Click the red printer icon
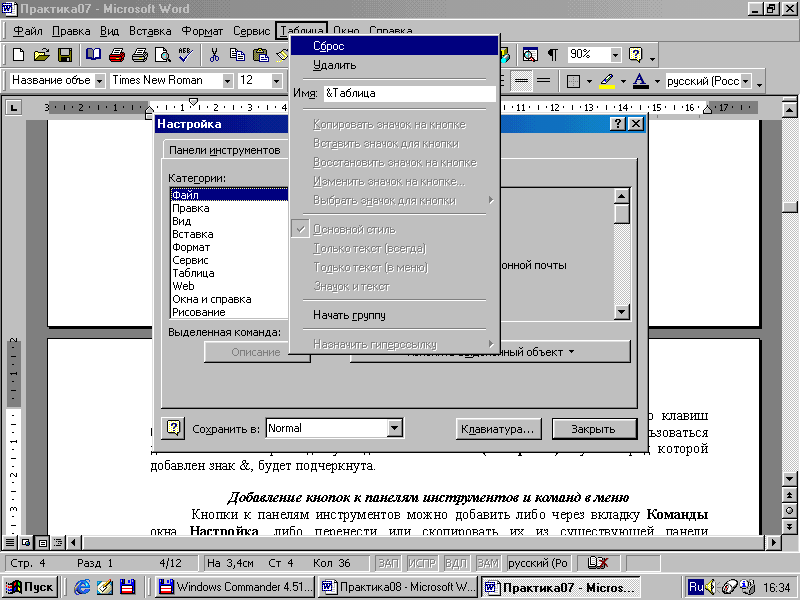The width and height of the screenshot is (800, 600). [x=116, y=55]
